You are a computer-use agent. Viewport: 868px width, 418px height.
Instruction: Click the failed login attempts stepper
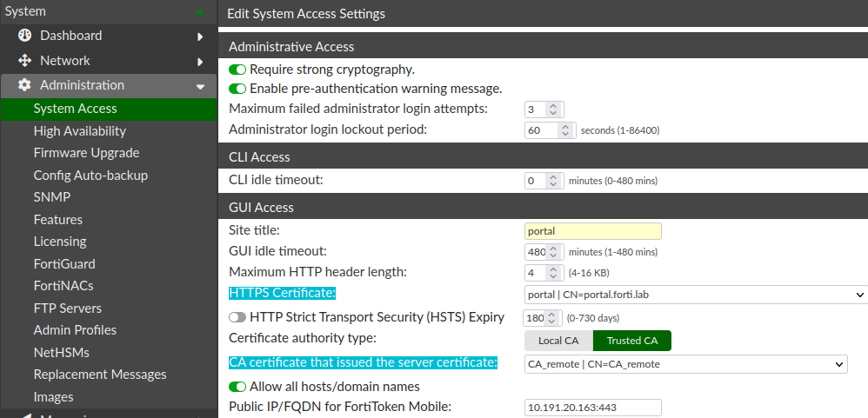555,109
